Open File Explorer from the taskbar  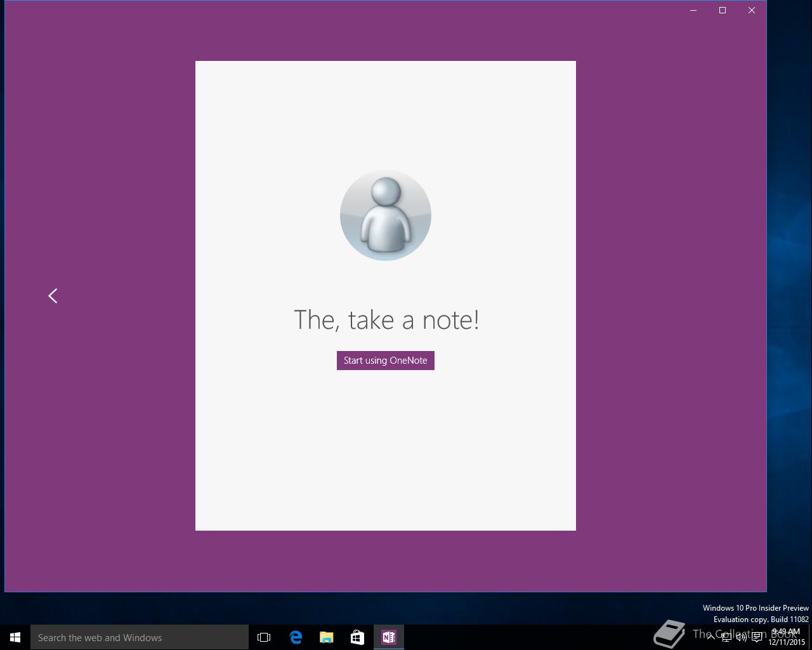click(x=327, y=637)
